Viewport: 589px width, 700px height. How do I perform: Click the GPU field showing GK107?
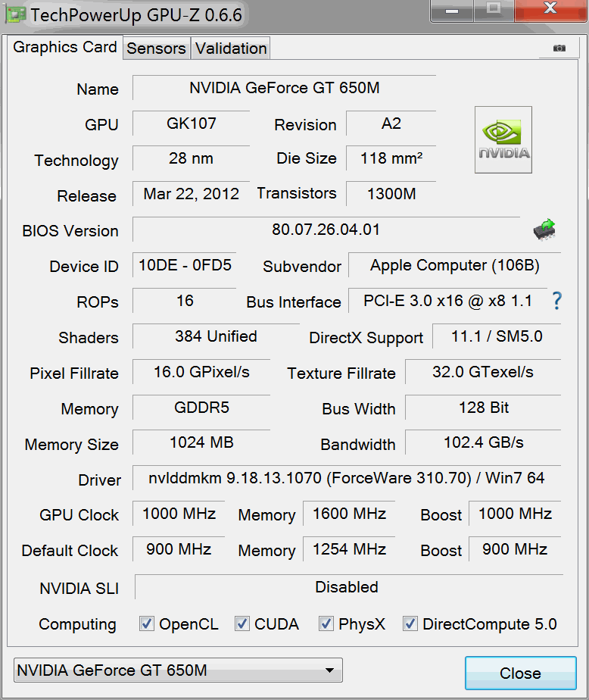click(191, 123)
